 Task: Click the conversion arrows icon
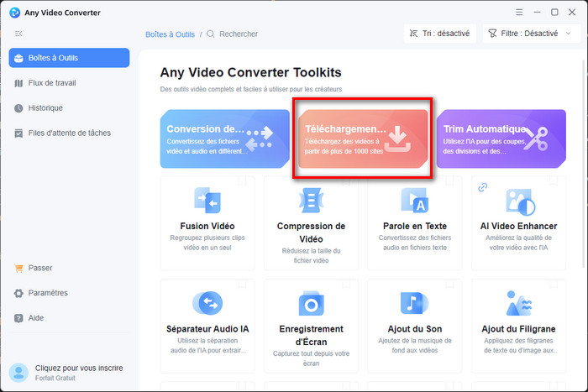tap(259, 139)
